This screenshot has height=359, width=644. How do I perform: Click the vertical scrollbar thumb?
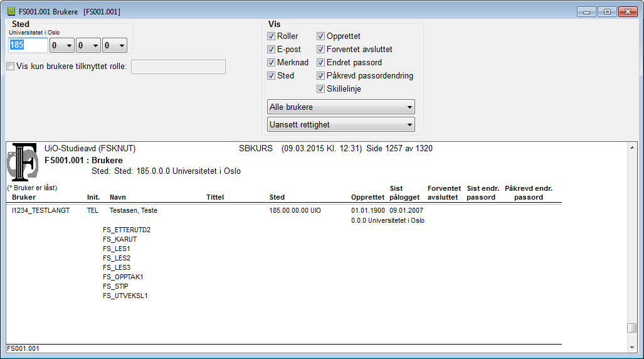pos(632,328)
